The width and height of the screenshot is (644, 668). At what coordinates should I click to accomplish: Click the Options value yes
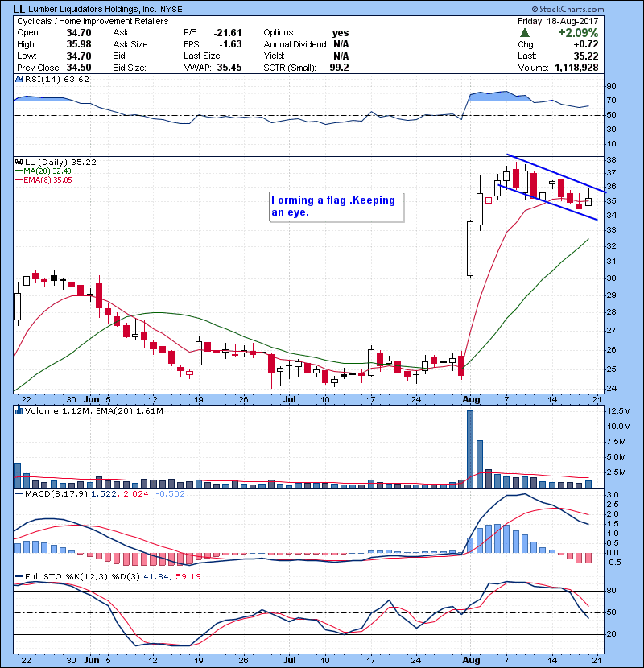341,33
